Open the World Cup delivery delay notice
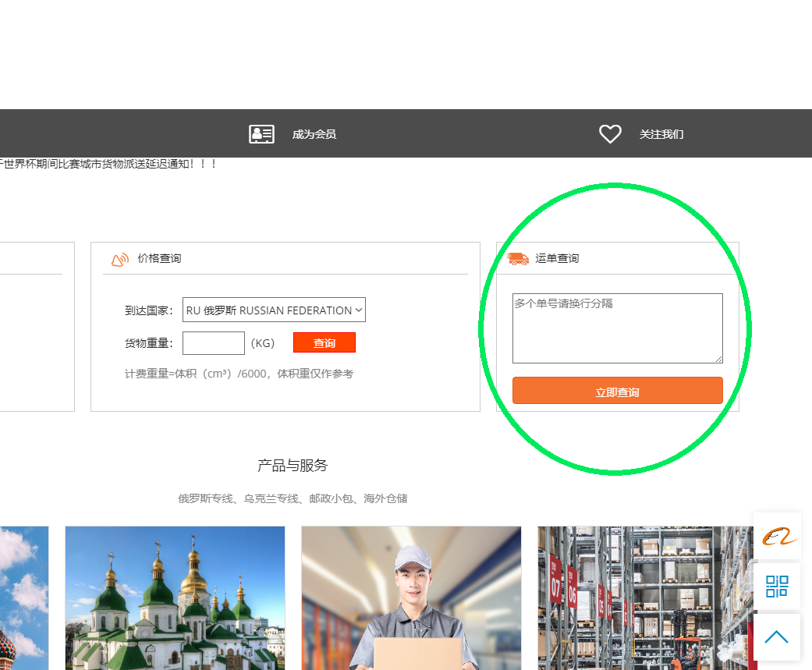 (108, 164)
